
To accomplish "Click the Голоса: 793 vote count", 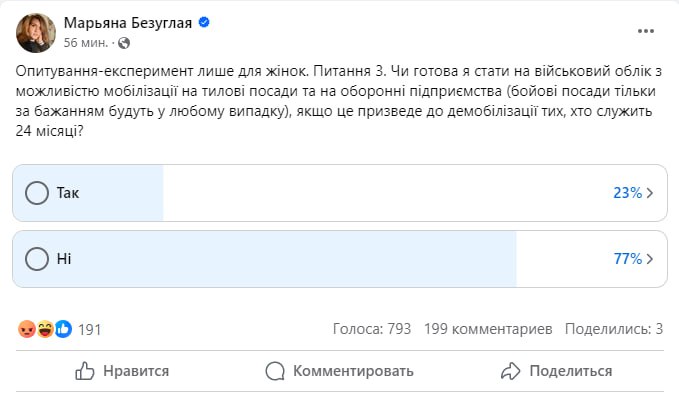I will (372, 329).
